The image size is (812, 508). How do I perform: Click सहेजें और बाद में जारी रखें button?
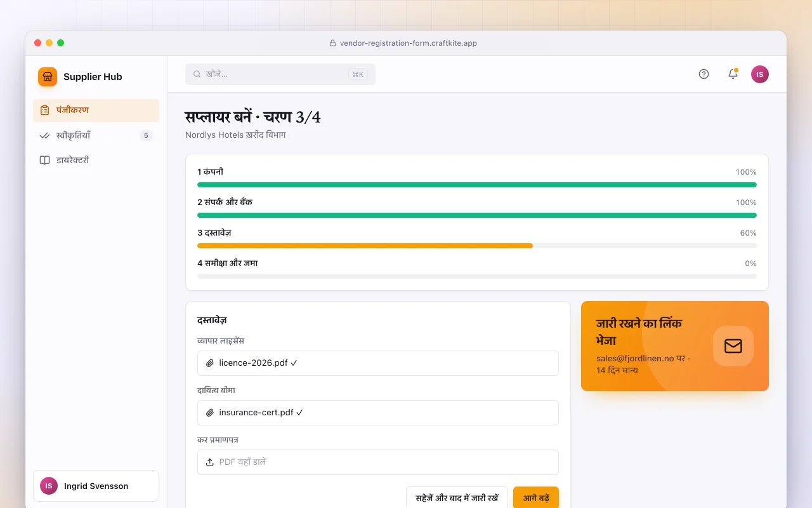(457, 498)
